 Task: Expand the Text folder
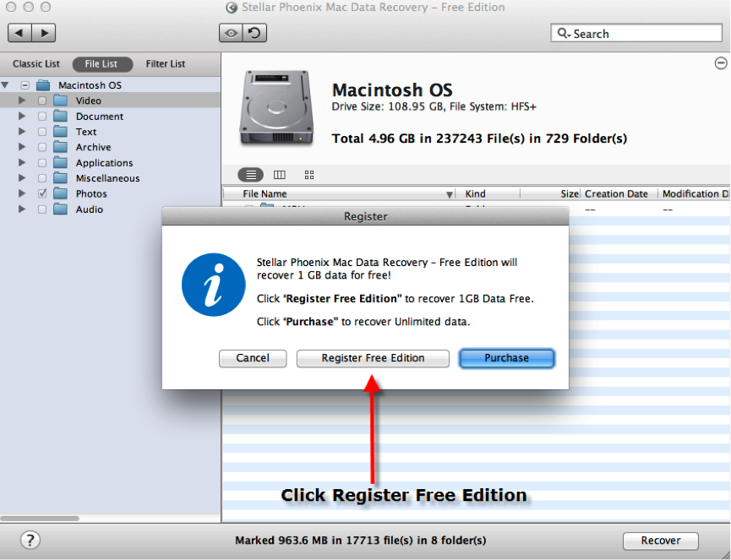click(x=22, y=132)
